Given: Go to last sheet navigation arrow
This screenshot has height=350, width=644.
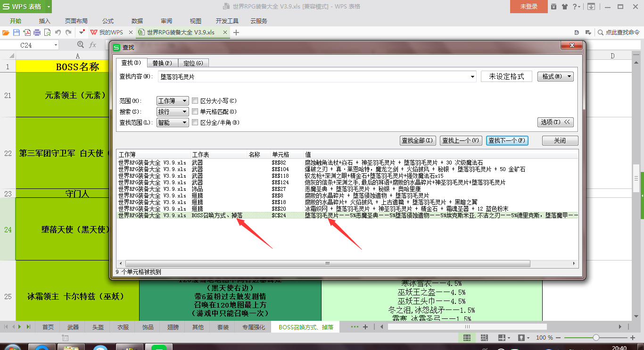Looking at the screenshot, I should [28, 326].
